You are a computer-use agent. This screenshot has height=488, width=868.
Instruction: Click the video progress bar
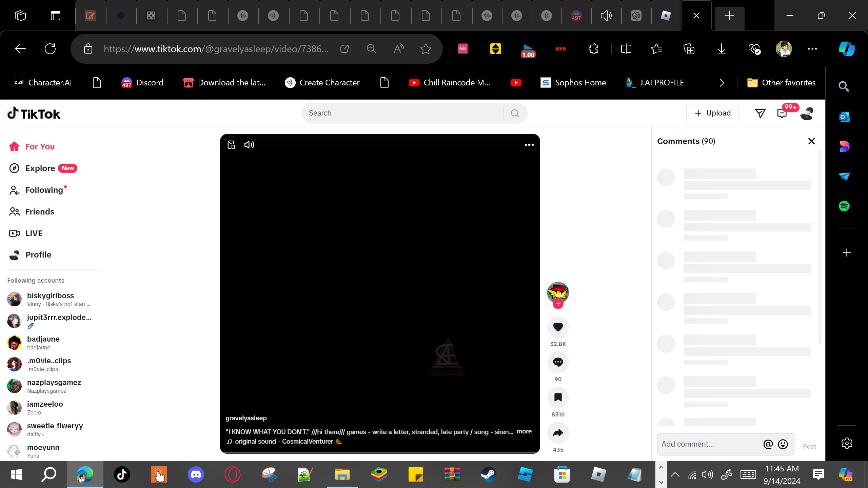tap(380, 452)
